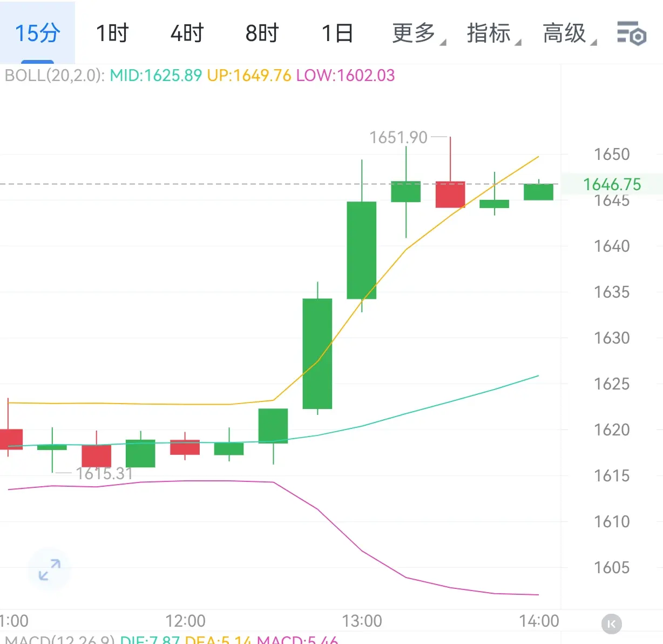Click the MACD(12,26,9) indicator label

[59, 639]
